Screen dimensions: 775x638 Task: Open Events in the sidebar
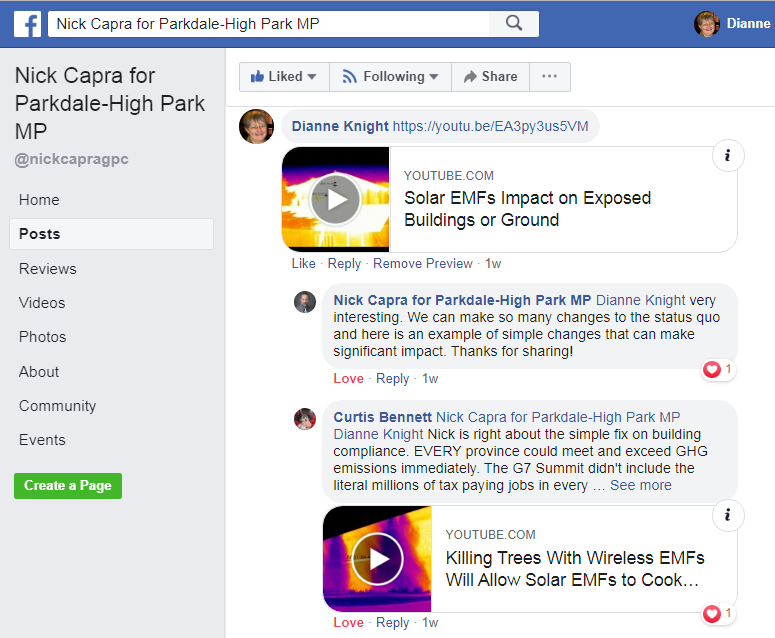(x=42, y=440)
